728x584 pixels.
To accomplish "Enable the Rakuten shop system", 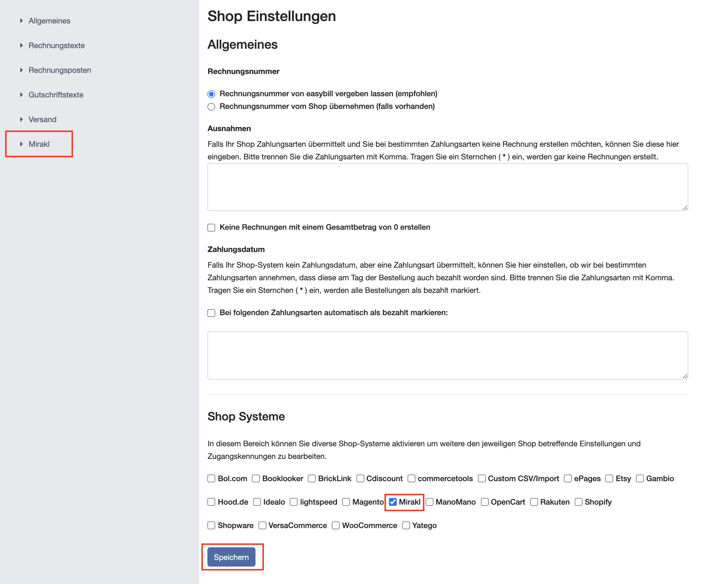I will tap(534, 502).
